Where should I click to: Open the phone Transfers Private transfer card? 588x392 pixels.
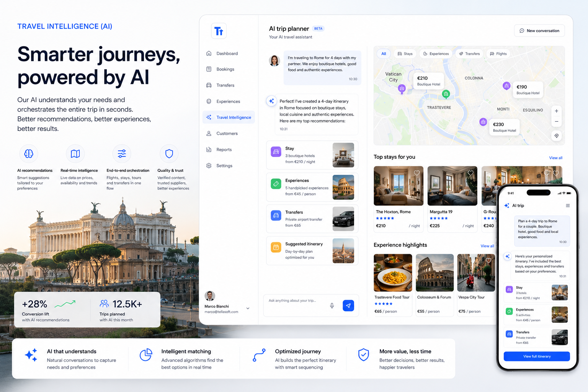coord(537,337)
